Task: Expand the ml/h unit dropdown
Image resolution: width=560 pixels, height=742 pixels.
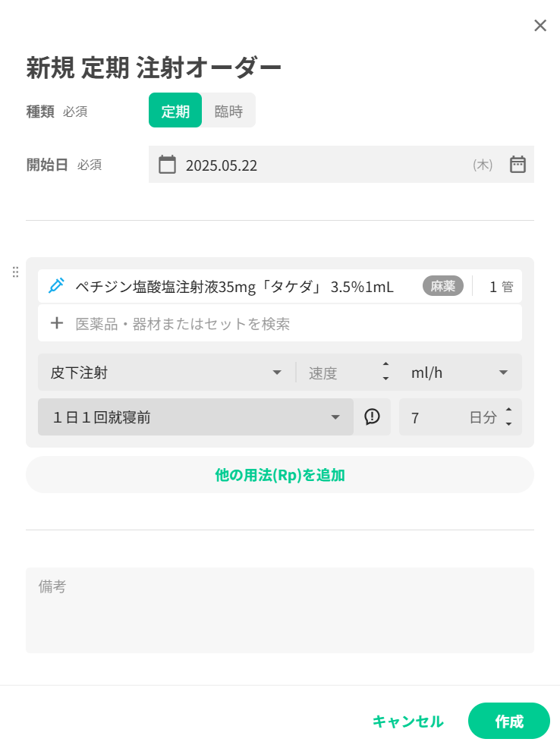Action: [460, 373]
